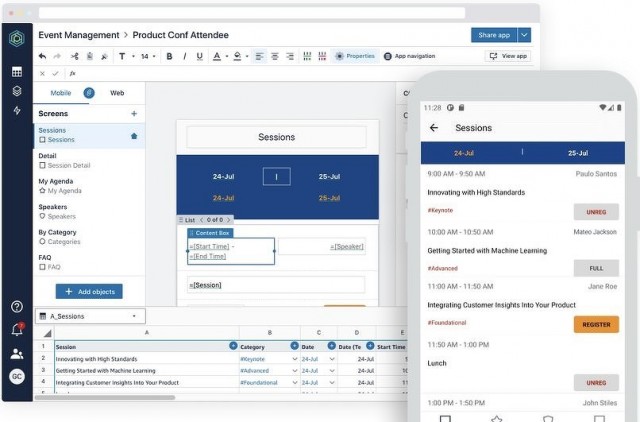Open the help question mark icon
The width and height of the screenshot is (640, 422).
(x=17, y=306)
